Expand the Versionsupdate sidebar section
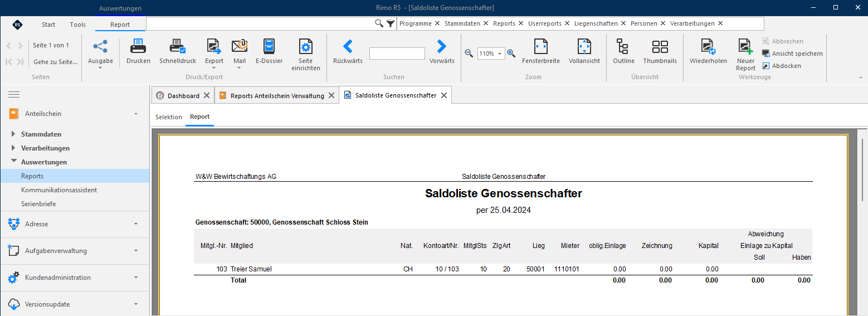Viewport: 868px width, 316px height. [x=136, y=304]
